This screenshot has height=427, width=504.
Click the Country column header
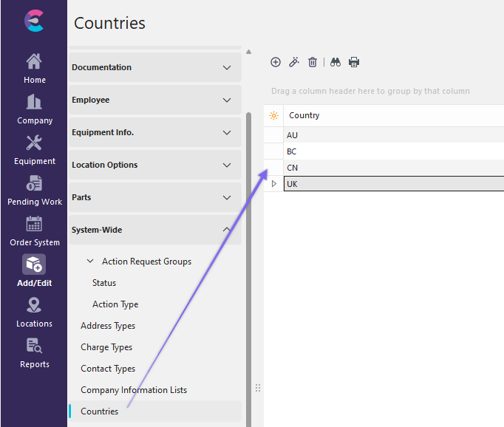click(x=304, y=116)
